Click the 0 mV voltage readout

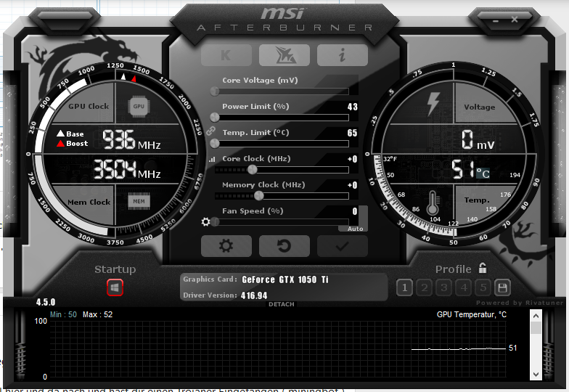[x=478, y=139]
